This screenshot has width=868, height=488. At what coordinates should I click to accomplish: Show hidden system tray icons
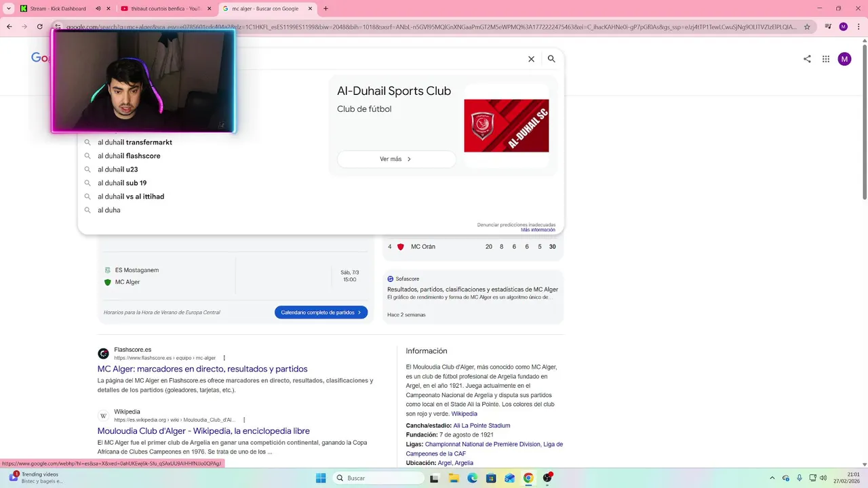[772, 478]
